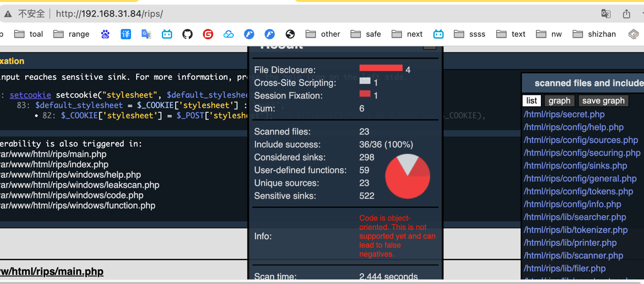Click the rips/windows/code.php path

click(x=72, y=195)
